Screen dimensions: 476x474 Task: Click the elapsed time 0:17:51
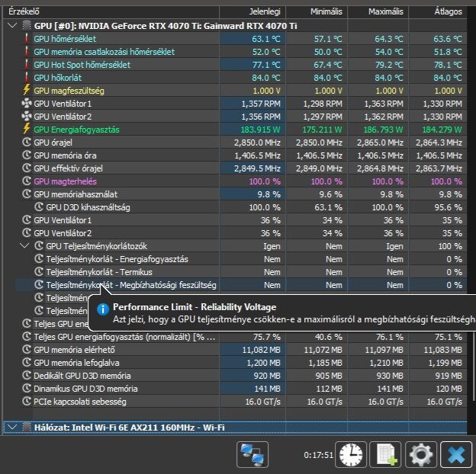pyautogui.click(x=318, y=455)
